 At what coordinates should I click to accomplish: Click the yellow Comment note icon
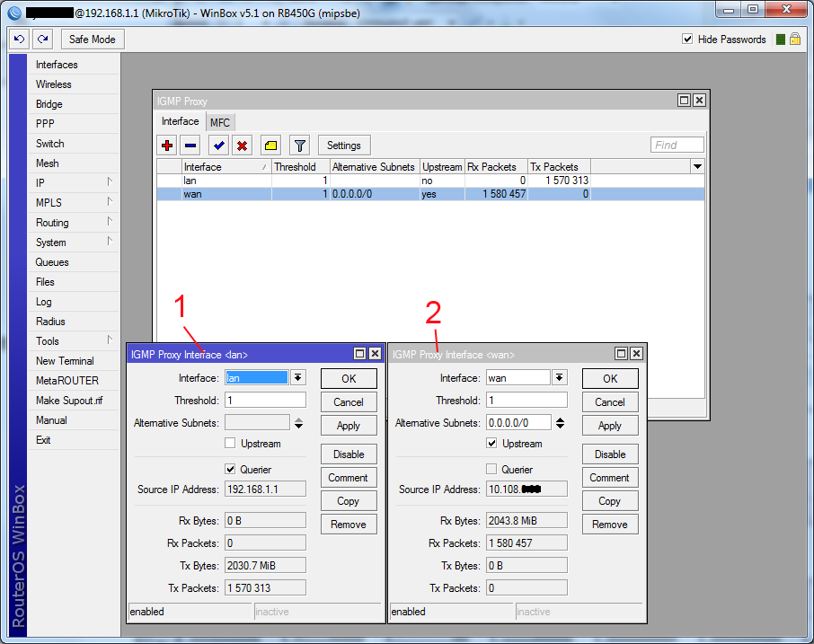click(x=270, y=146)
